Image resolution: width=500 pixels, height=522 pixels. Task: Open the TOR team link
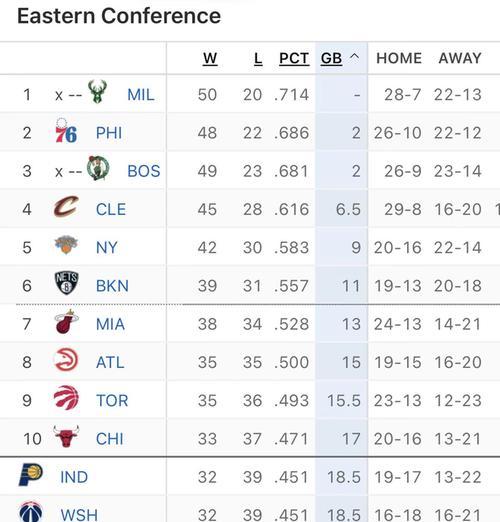click(112, 401)
